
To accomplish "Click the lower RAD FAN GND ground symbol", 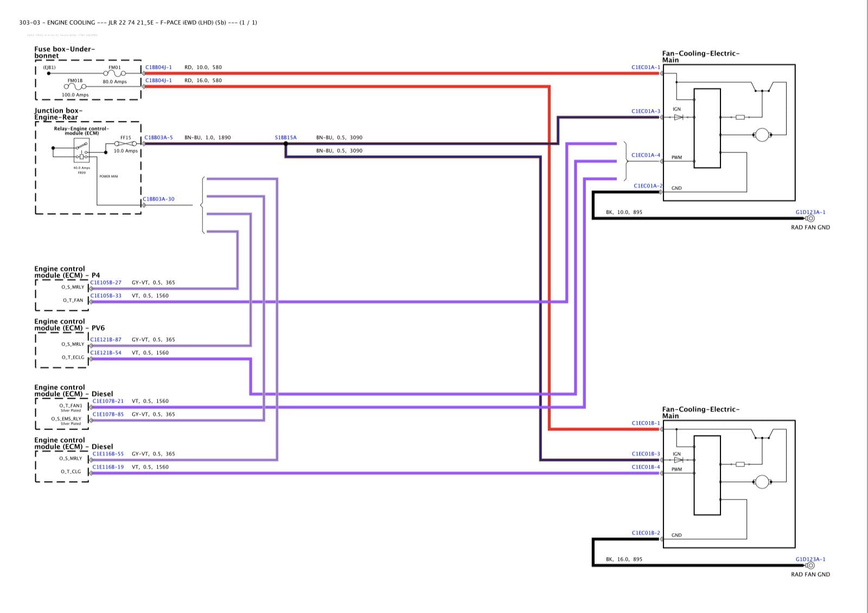I will click(810, 566).
